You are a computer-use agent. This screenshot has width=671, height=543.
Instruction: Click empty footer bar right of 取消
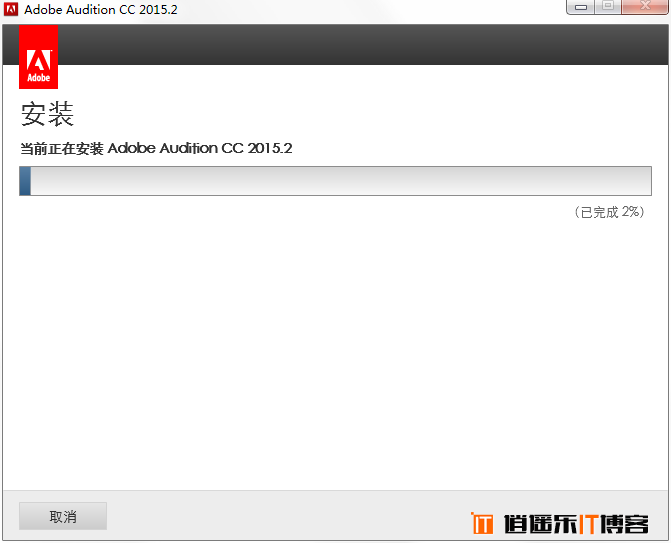287,516
